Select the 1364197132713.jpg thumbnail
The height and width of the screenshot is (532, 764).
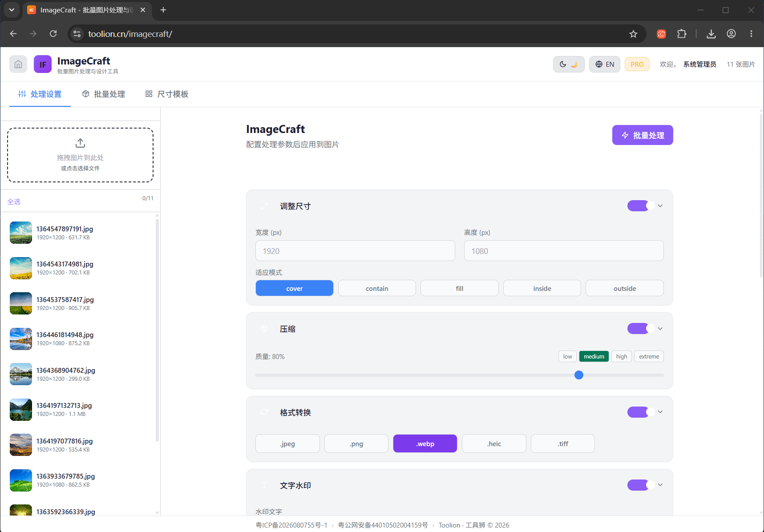(21, 410)
